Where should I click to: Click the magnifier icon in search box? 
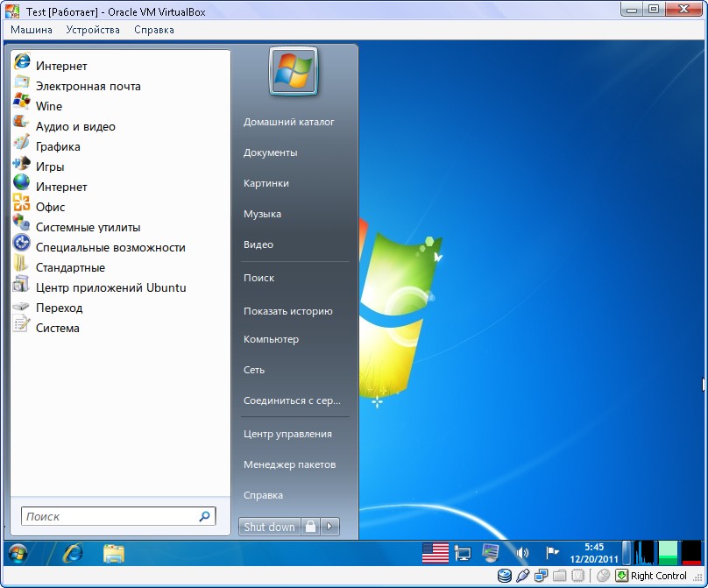pyautogui.click(x=204, y=516)
